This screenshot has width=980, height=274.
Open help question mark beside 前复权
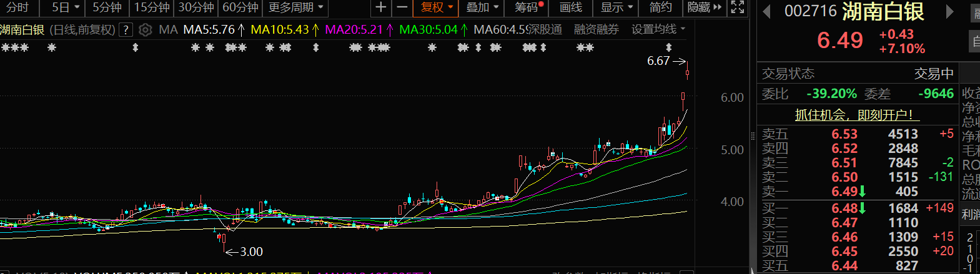pos(126,29)
